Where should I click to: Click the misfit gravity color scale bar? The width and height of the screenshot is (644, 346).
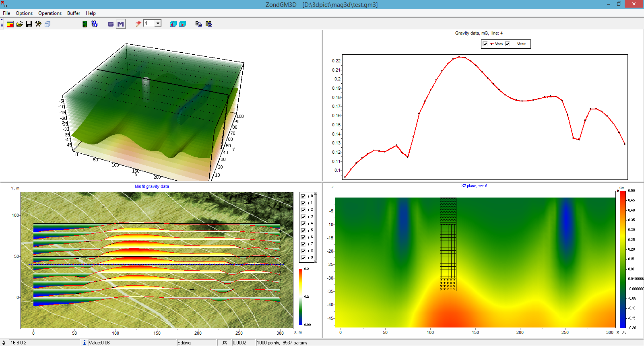(301, 297)
